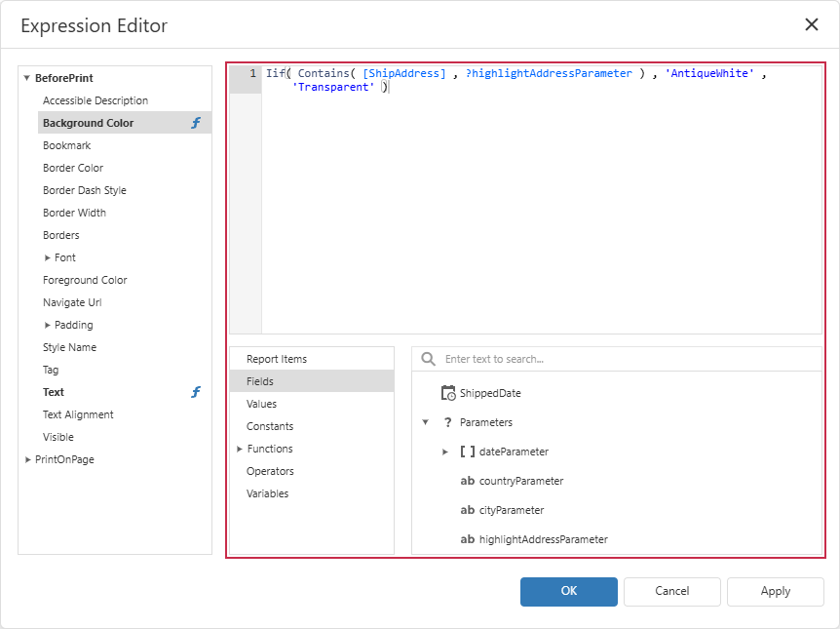Expand the dateParameter node
The height and width of the screenshot is (629, 840).
444,452
